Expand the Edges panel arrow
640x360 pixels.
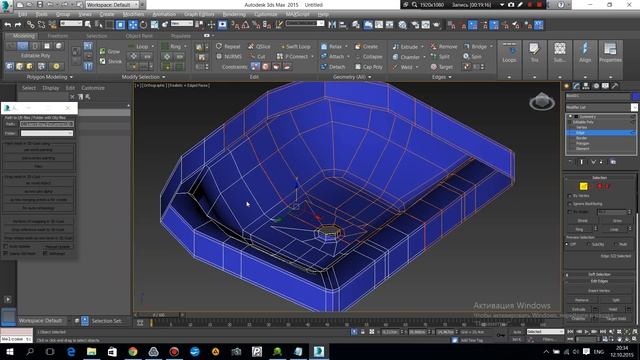[x=450, y=77]
